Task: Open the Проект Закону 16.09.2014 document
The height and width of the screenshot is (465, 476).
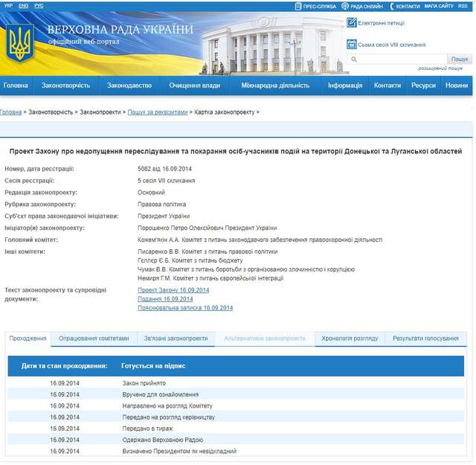Action: click(173, 290)
